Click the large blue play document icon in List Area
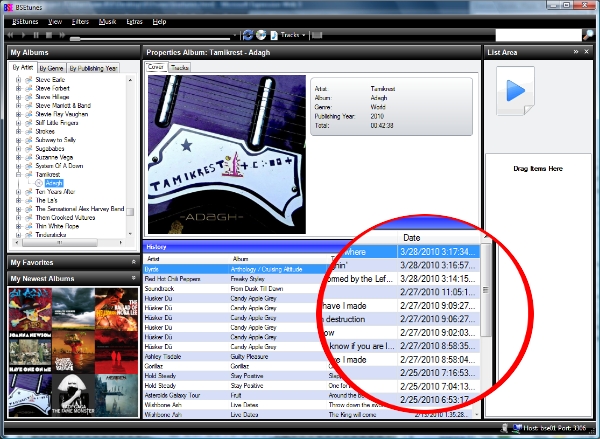 [x=515, y=91]
